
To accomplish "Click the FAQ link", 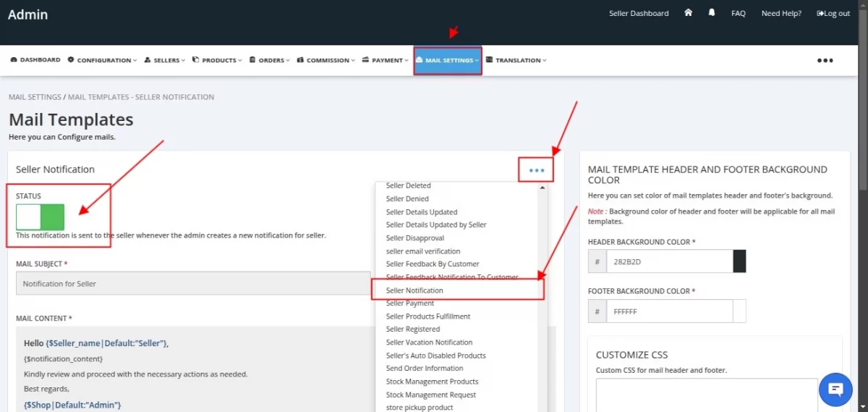I will point(738,13).
